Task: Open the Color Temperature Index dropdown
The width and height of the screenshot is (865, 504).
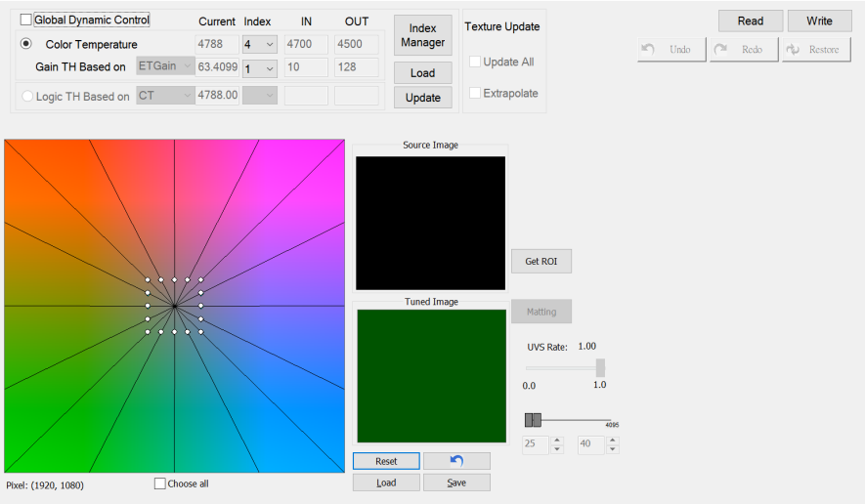Action: point(260,44)
